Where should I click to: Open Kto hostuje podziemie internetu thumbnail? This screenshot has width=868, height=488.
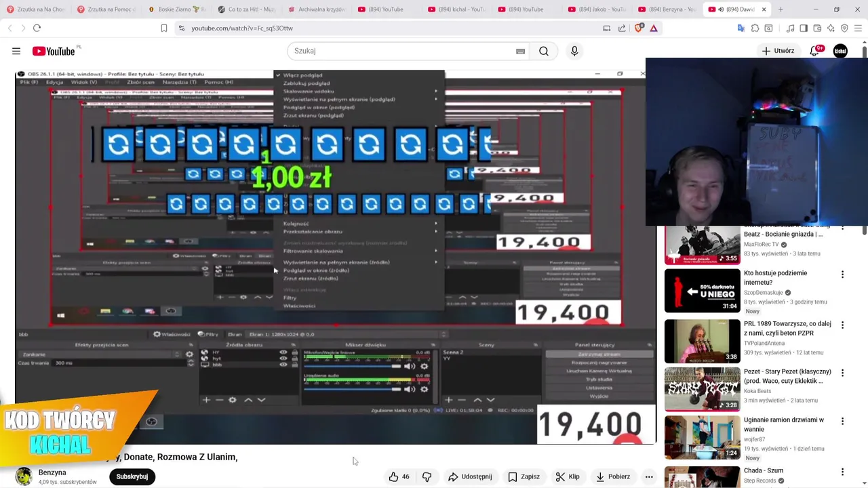703,291
